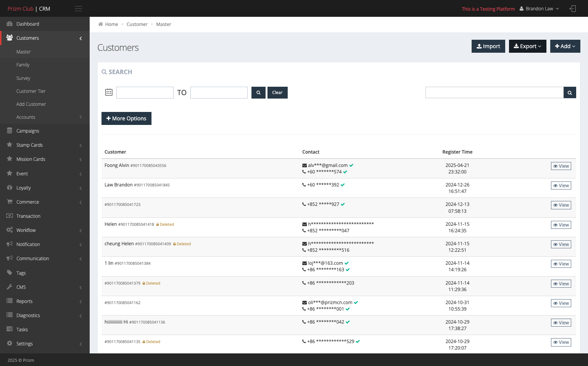The image size is (588, 366).
Task: Click the Clear button
Action: 277,92
